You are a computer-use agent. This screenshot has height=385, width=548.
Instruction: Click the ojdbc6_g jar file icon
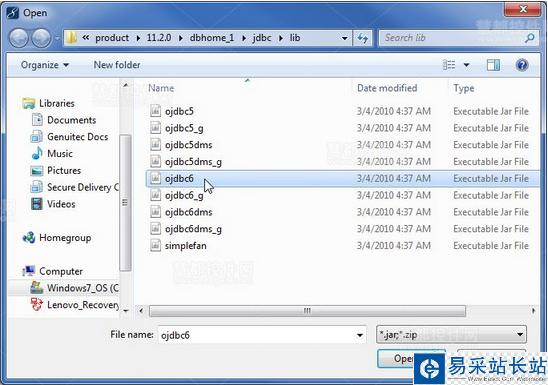[156, 195]
